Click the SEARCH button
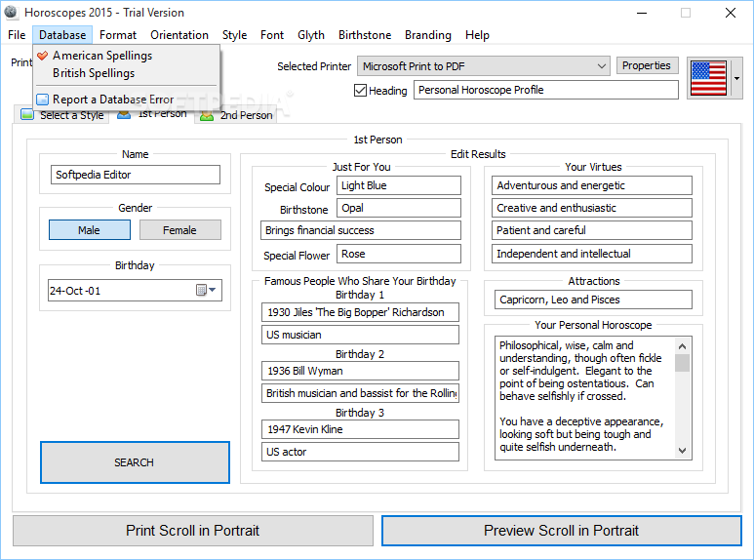 (135, 462)
